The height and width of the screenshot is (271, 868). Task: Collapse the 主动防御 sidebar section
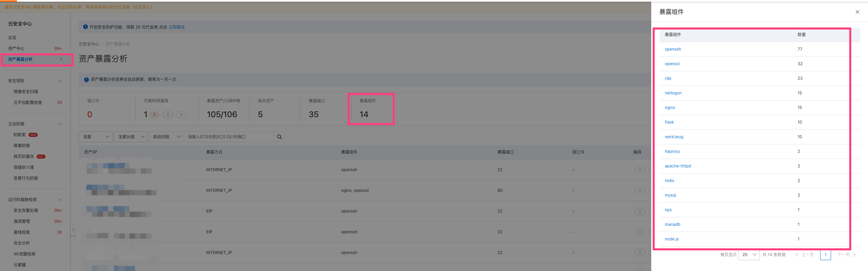[60, 124]
